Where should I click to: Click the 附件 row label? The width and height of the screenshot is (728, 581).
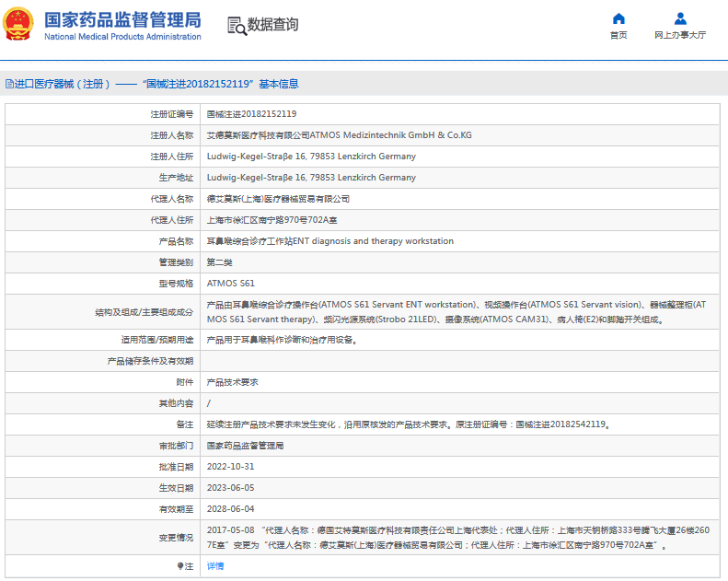coord(185,383)
